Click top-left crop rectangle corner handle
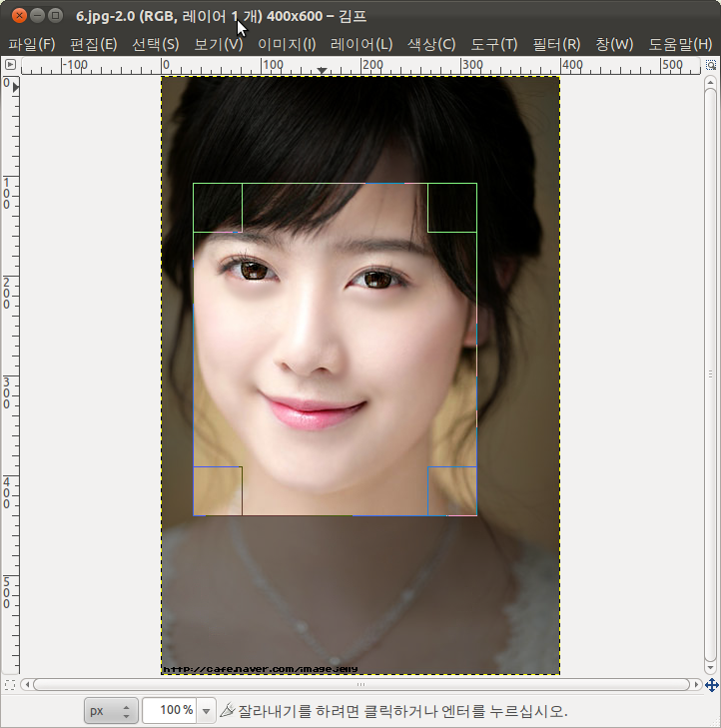The width and height of the screenshot is (721, 728). coord(218,208)
